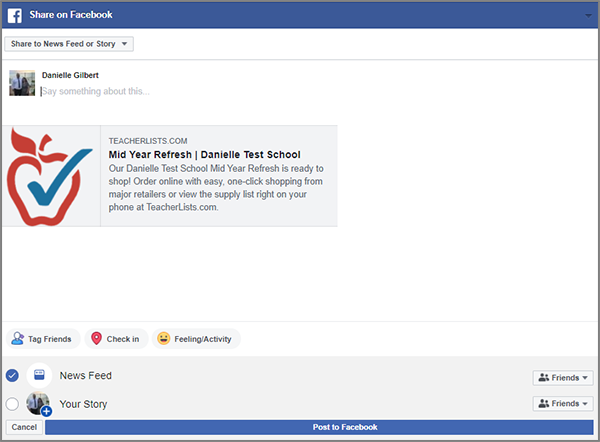This screenshot has width=600, height=442.
Task: Select the Your Story radio button
Action: (12, 404)
